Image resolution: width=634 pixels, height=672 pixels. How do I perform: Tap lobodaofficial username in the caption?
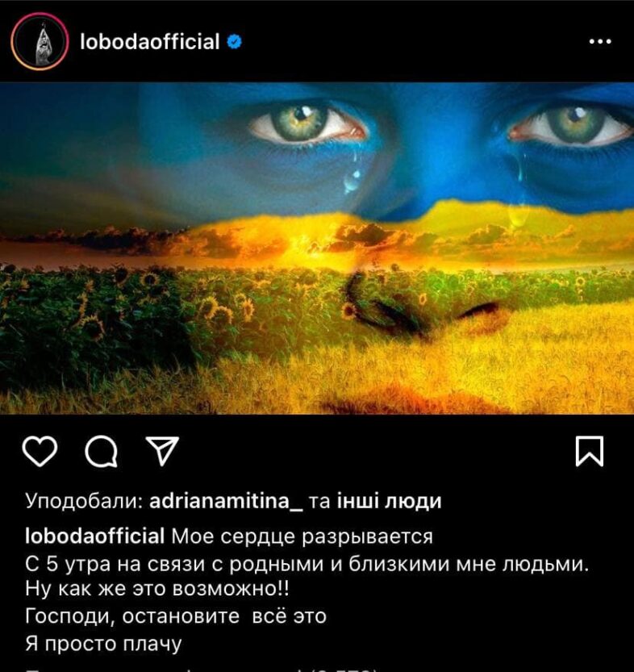(94, 536)
